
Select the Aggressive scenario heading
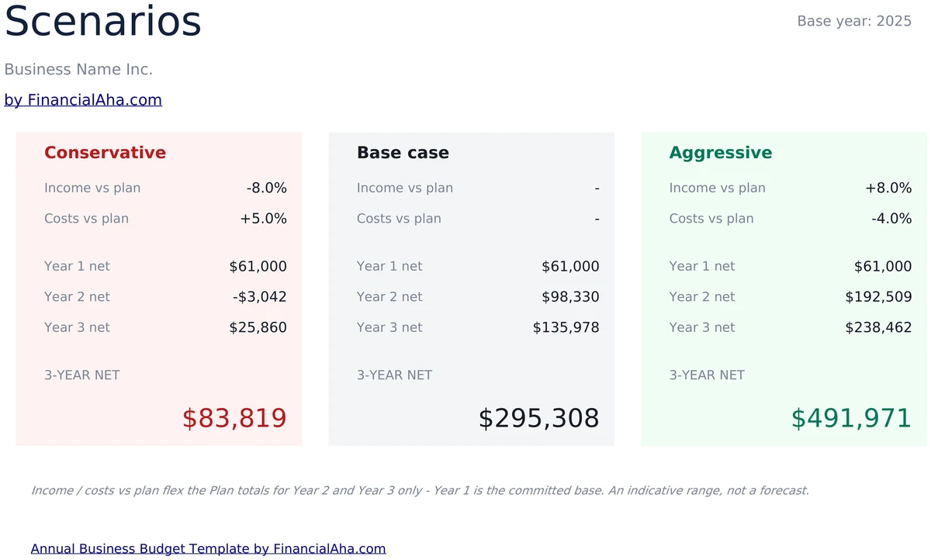pyautogui.click(x=721, y=154)
